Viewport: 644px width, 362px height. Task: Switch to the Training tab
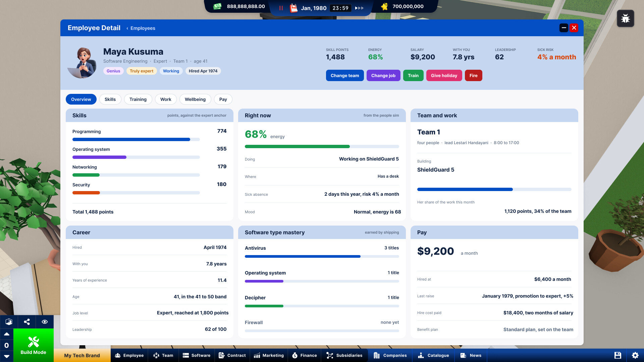pyautogui.click(x=138, y=99)
